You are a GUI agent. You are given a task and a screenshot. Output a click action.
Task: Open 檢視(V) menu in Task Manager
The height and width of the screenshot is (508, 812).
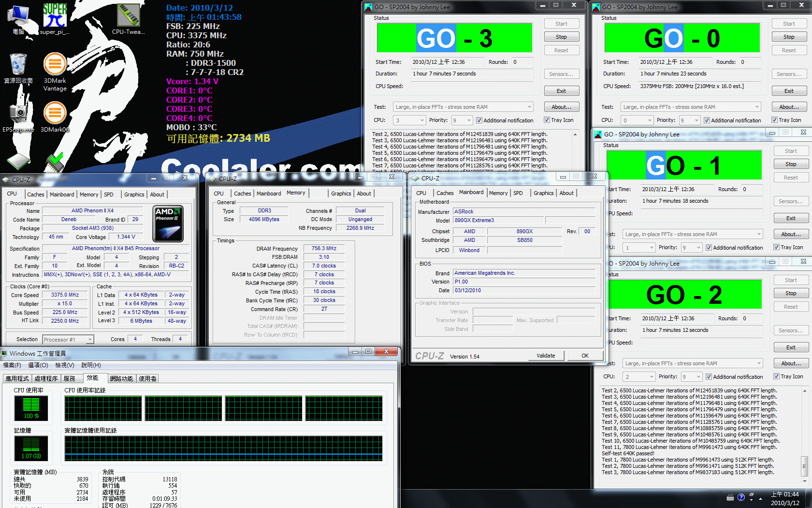(65, 365)
